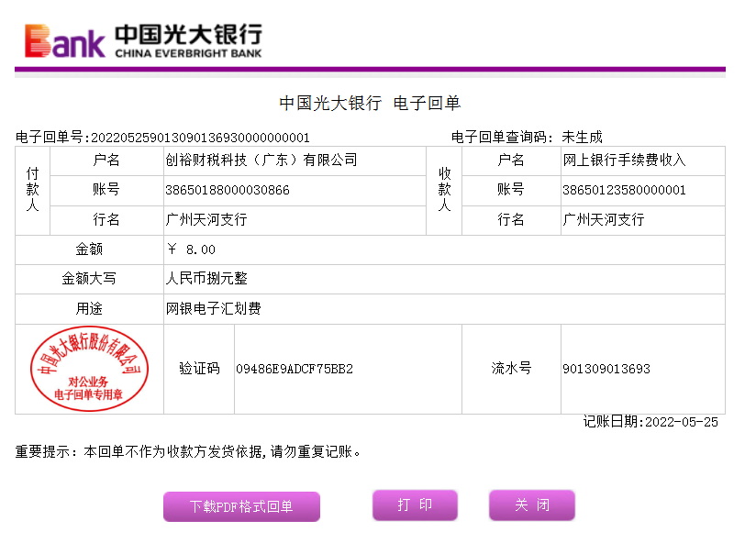Click payee account number 38650123580000001
This screenshot has width=756, height=543.
[624, 190]
